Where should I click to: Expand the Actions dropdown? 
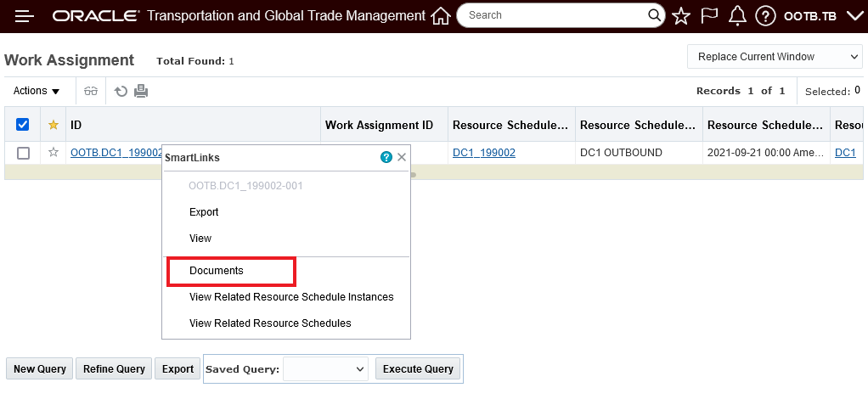(x=37, y=91)
